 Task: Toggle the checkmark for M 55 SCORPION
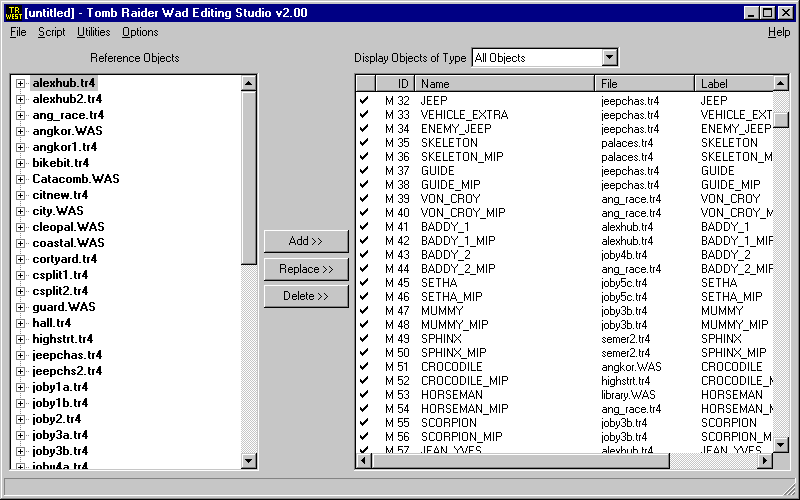coord(364,422)
